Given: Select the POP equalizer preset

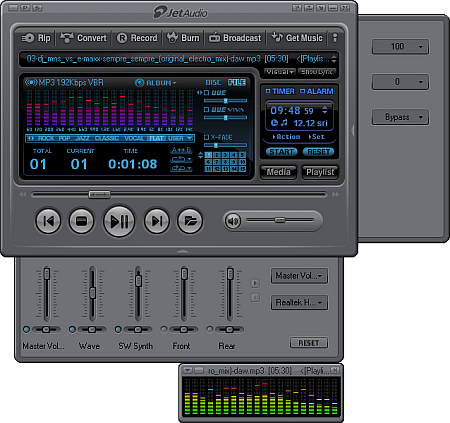Looking at the screenshot, I should click(65, 138).
